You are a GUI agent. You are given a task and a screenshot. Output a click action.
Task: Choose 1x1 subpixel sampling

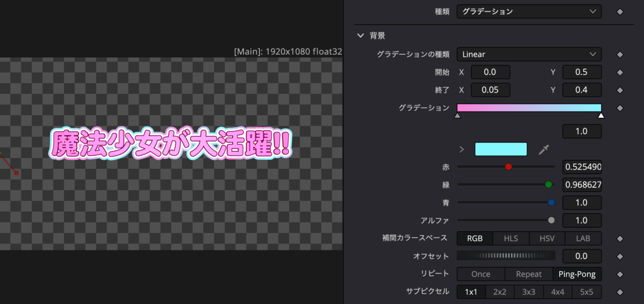coord(471,292)
